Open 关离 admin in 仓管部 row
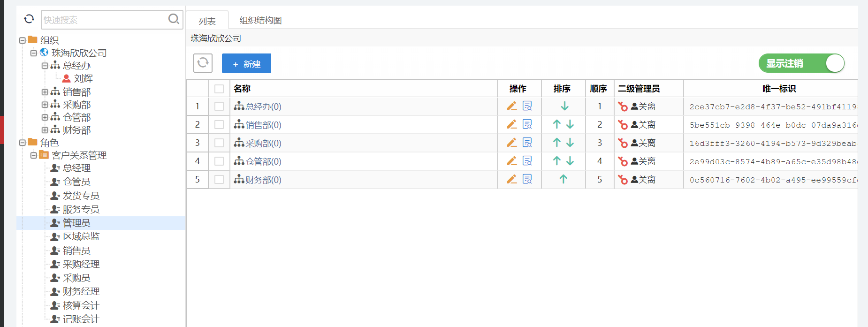 (643, 161)
